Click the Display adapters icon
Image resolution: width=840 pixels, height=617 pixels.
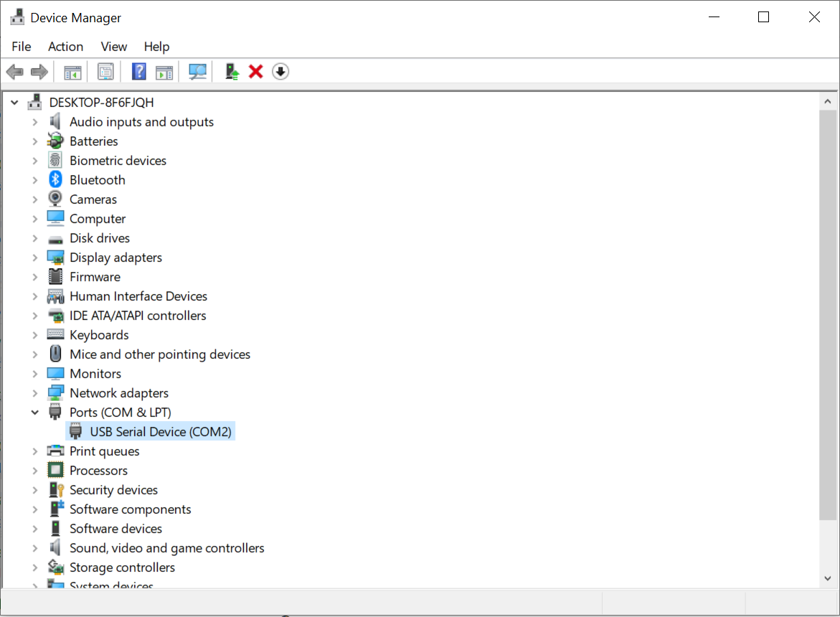click(55, 257)
